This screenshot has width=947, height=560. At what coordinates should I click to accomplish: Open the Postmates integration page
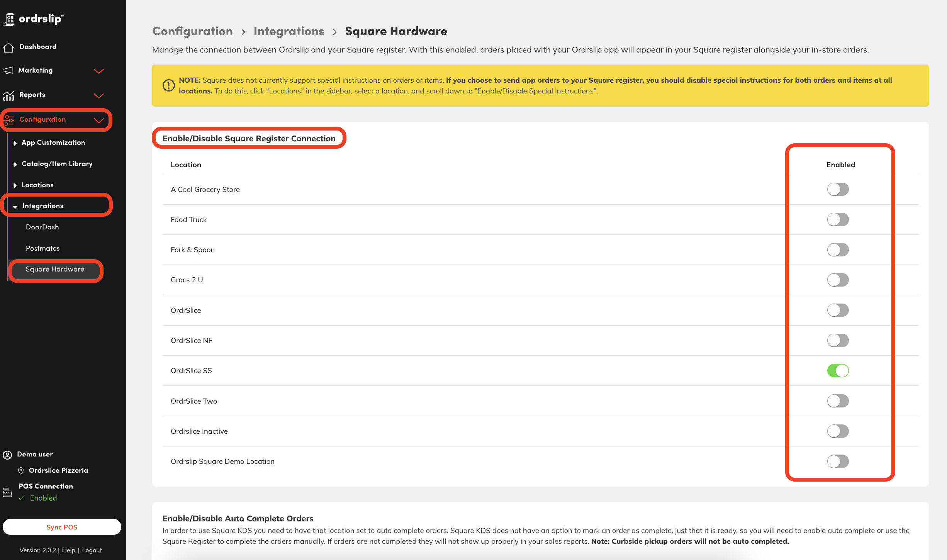tap(43, 248)
